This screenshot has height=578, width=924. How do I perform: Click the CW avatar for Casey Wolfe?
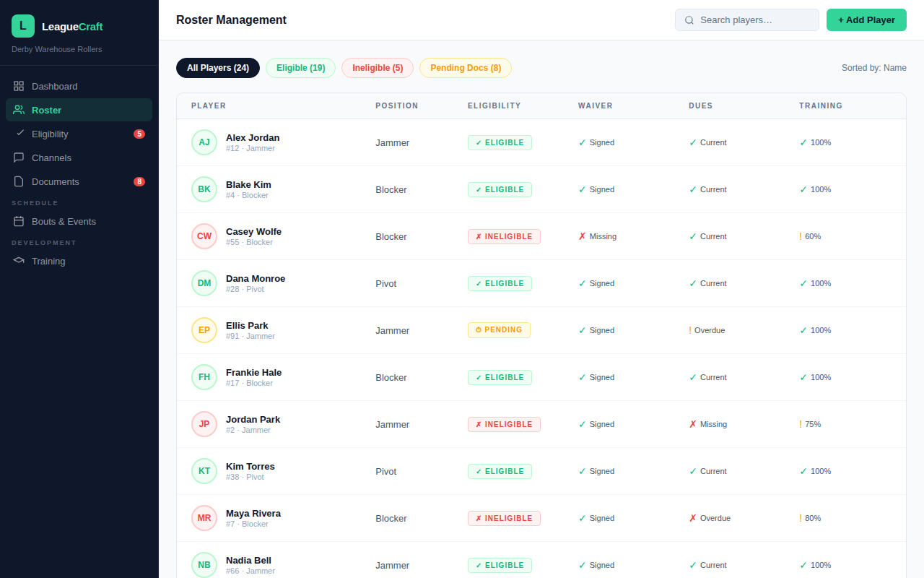click(204, 236)
